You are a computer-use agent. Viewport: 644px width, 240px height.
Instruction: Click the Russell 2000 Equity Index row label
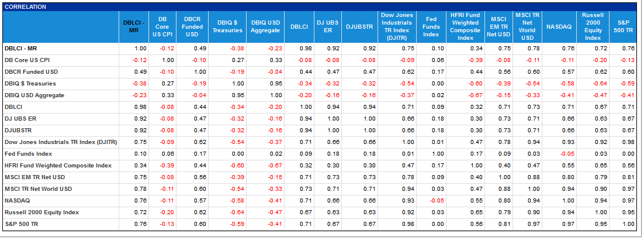[41, 212]
